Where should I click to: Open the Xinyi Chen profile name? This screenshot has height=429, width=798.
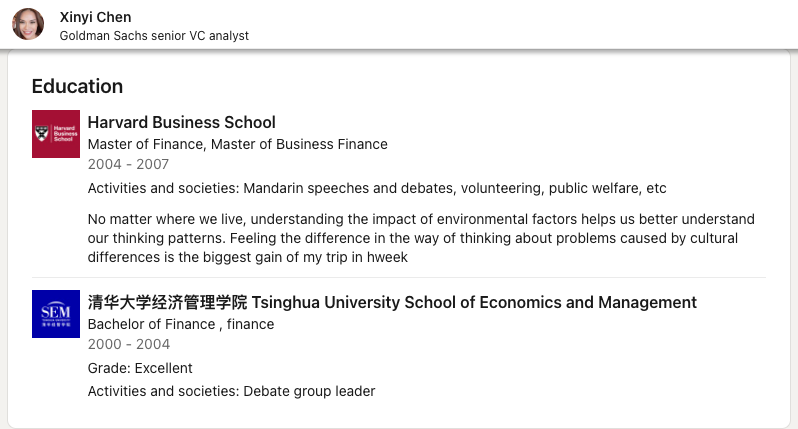95,17
